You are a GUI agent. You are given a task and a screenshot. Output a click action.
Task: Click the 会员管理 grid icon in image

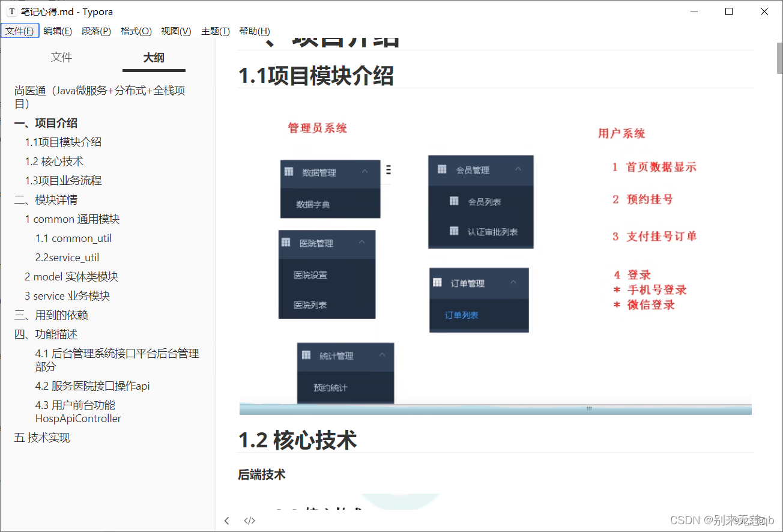point(442,169)
